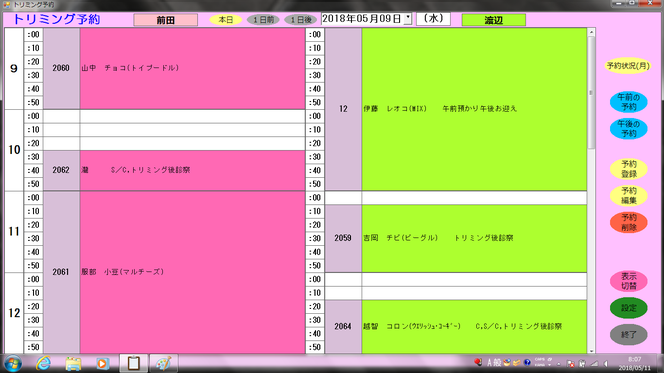Open the date picker dropdown arrow
The image size is (664, 373).
(407, 19)
